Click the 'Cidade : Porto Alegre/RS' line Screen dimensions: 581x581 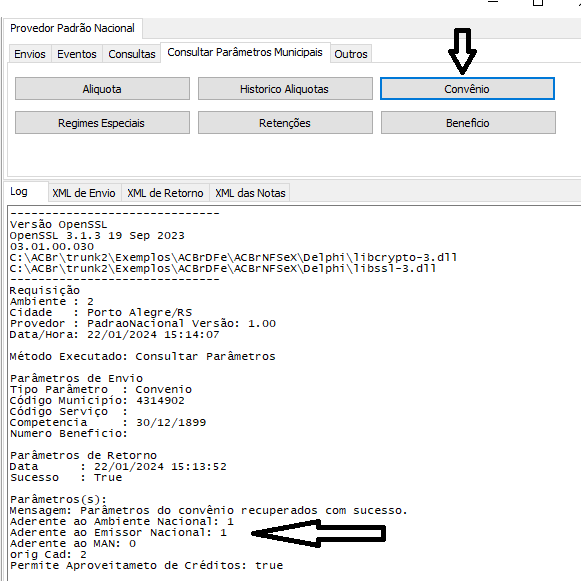coord(101,312)
